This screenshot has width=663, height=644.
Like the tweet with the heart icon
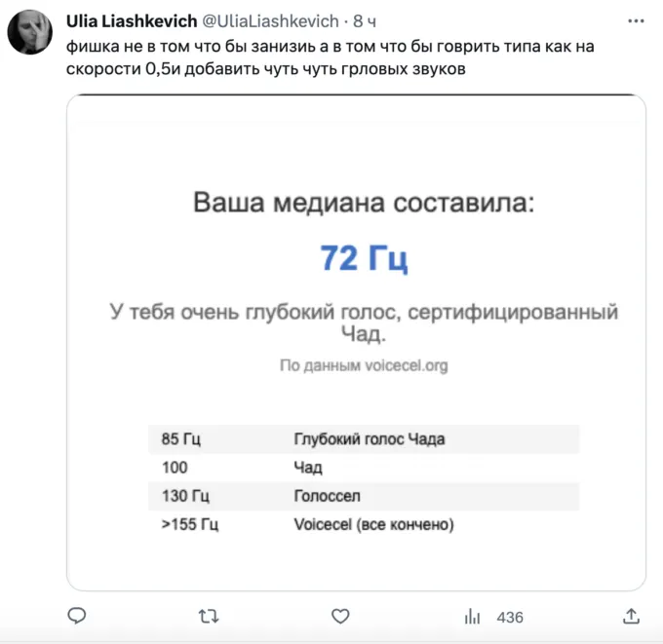click(340, 617)
